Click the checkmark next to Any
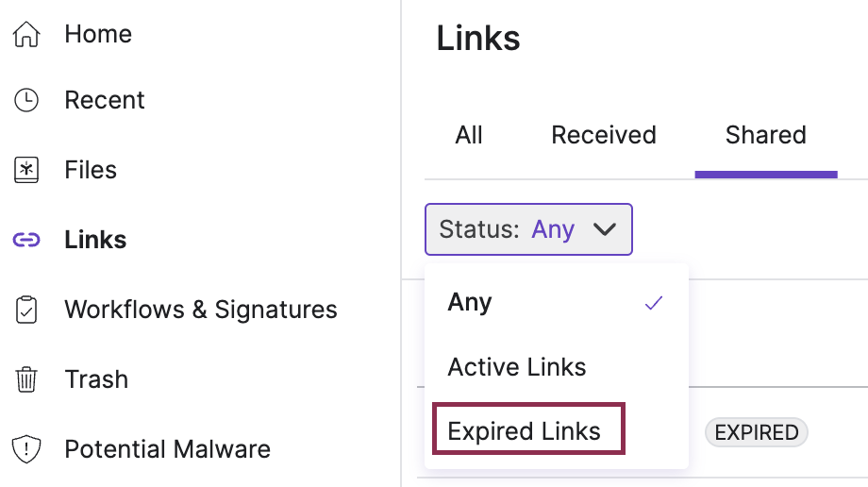This screenshot has width=868, height=487. coord(654,303)
